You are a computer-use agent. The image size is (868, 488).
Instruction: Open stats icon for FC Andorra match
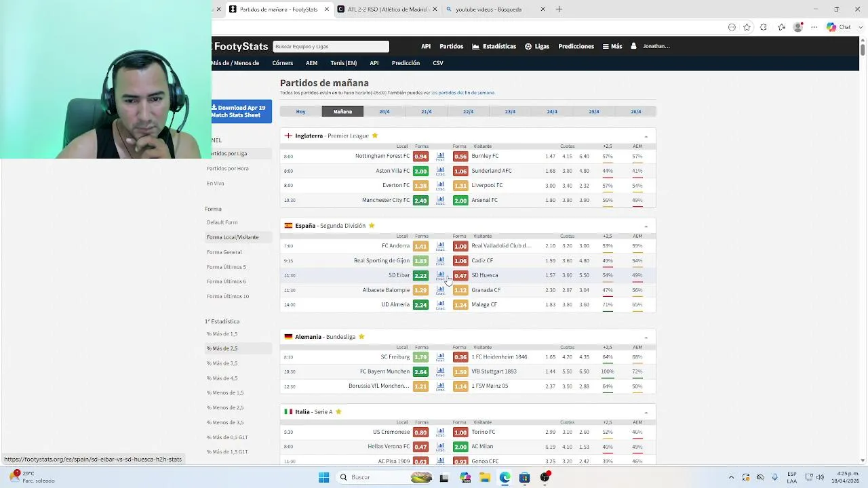(x=440, y=246)
